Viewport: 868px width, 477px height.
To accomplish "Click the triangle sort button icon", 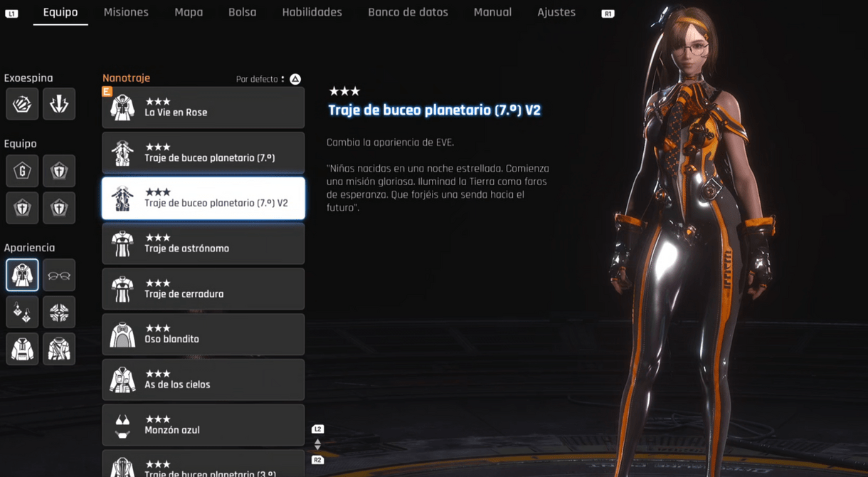I will tap(295, 79).
